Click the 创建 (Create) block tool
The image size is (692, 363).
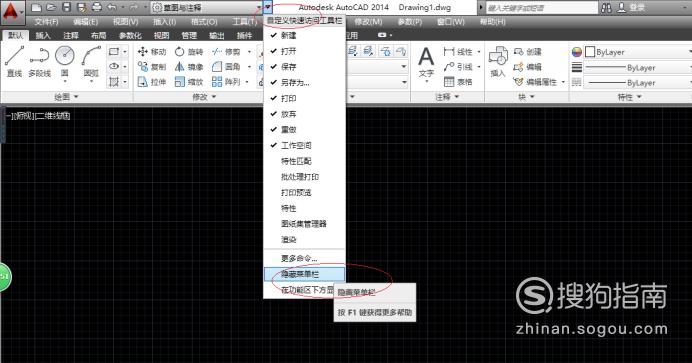(527, 52)
